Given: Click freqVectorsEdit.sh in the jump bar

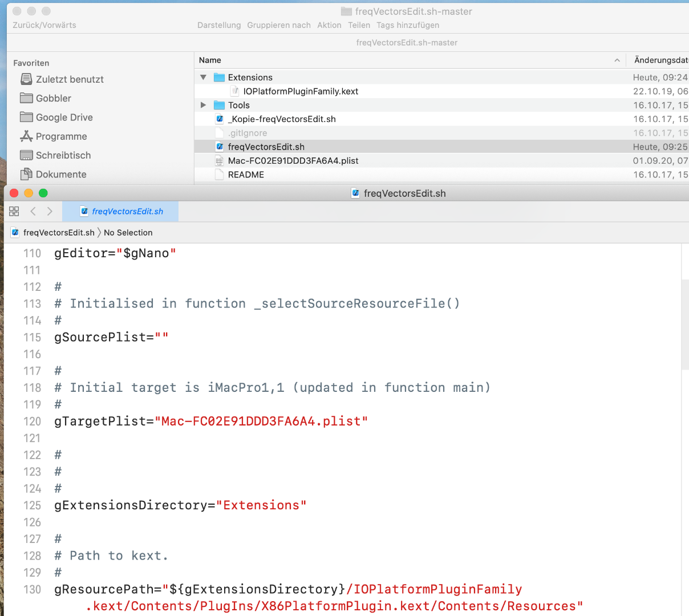Looking at the screenshot, I should (59, 233).
